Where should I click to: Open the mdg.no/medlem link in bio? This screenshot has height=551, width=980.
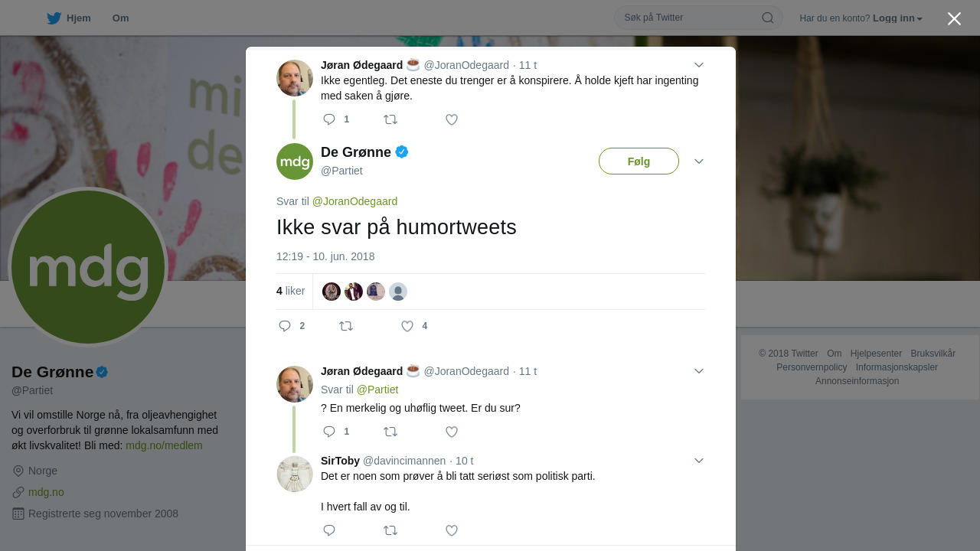click(164, 445)
